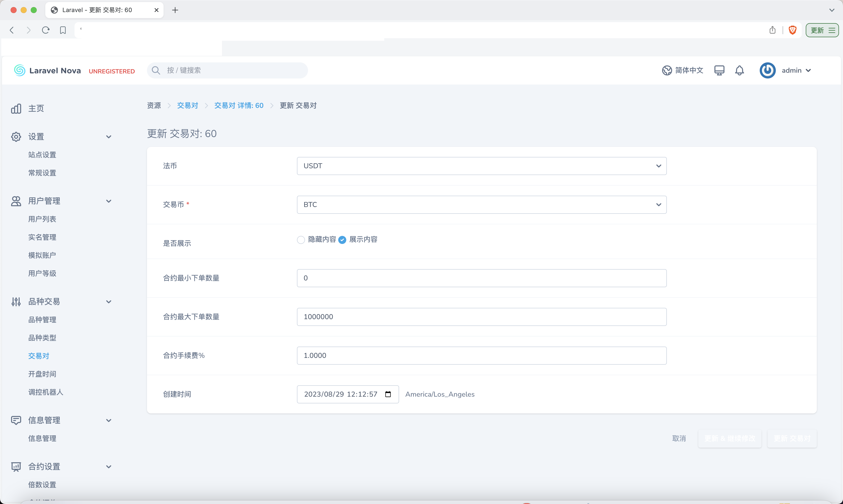Click the 用户管理 users icon
This screenshot has height=504, width=843.
click(x=16, y=201)
